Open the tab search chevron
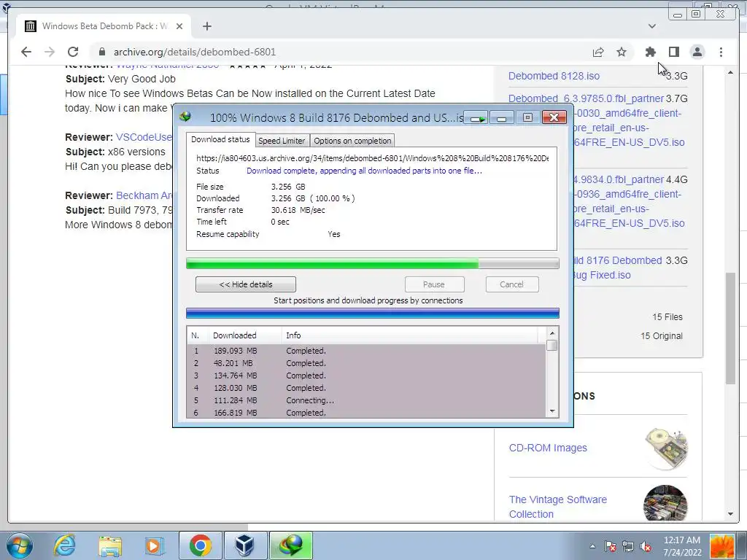Screen dimensions: 747x560 [651, 26]
